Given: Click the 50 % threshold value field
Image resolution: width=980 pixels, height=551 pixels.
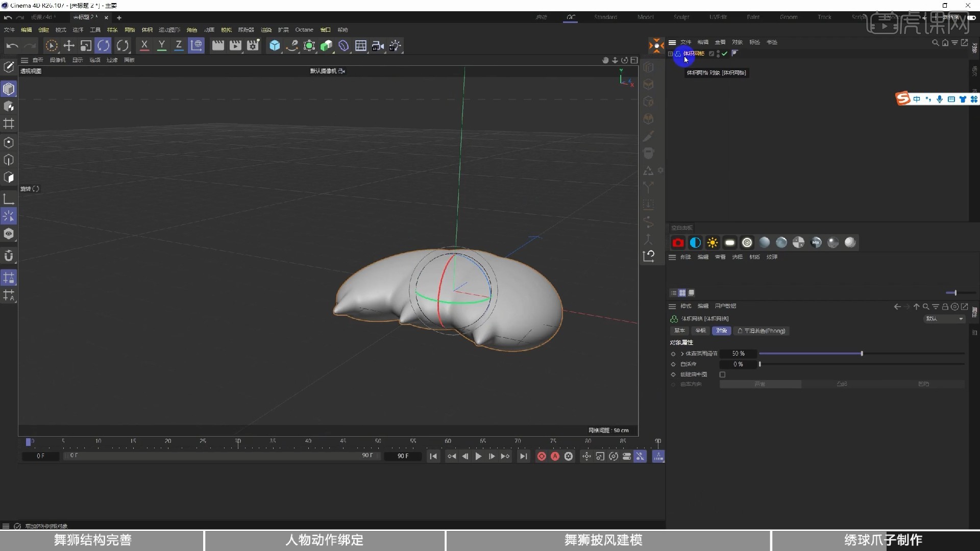Looking at the screenshot, I should point(738,354).
